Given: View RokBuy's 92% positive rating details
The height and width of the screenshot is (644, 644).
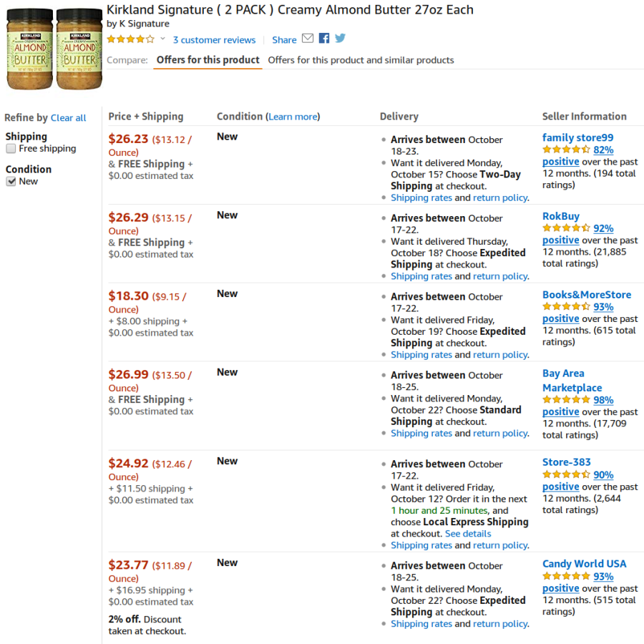Looking at the screenshot, I should point(602,229).
